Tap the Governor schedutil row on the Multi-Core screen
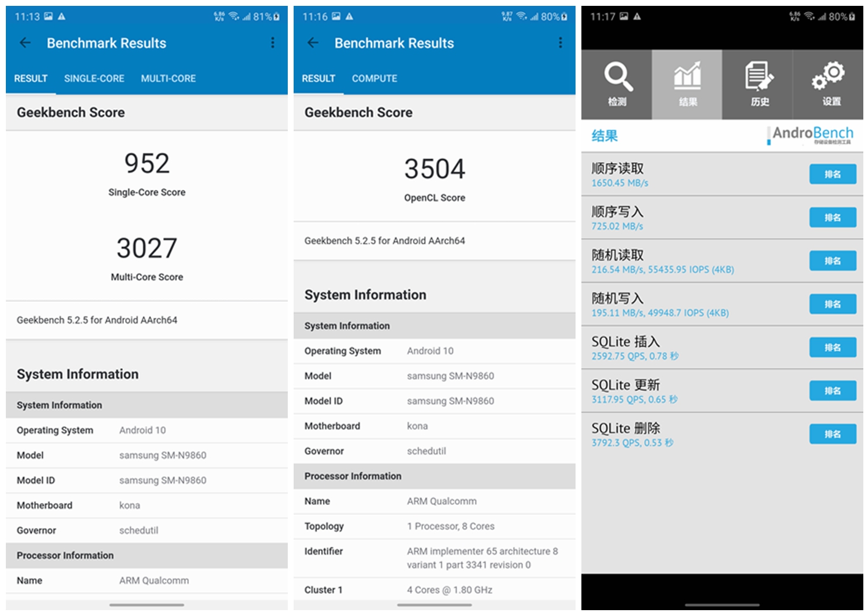Screen dimensions: 868x616 (x=147, y=531)
